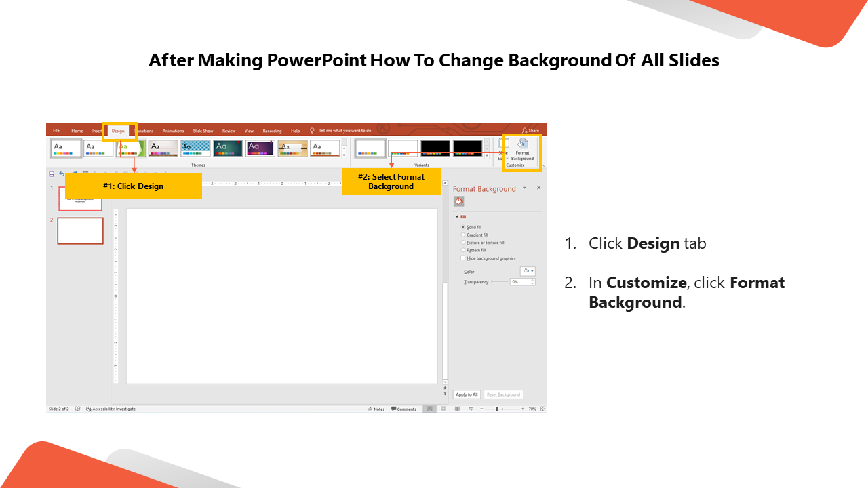This screenshot has width=868, height=488.
Task: Select the third black variant
Action: pos(435,148)
